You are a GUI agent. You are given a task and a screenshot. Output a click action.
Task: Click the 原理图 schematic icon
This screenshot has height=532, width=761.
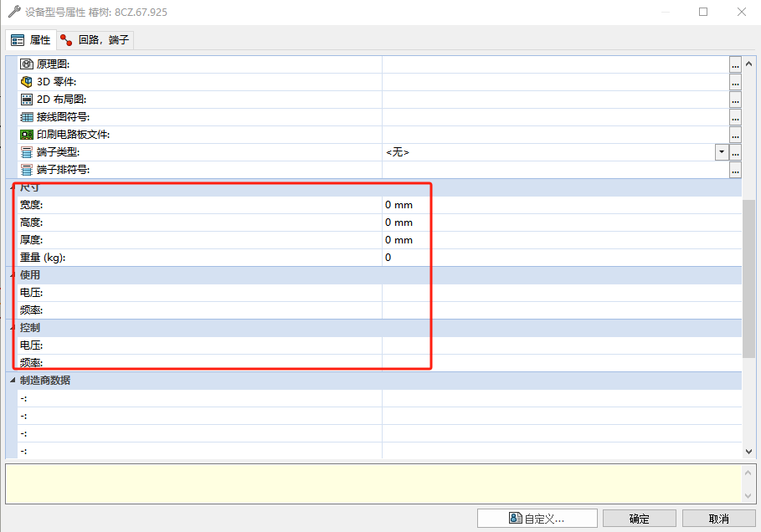click(26, 63)
